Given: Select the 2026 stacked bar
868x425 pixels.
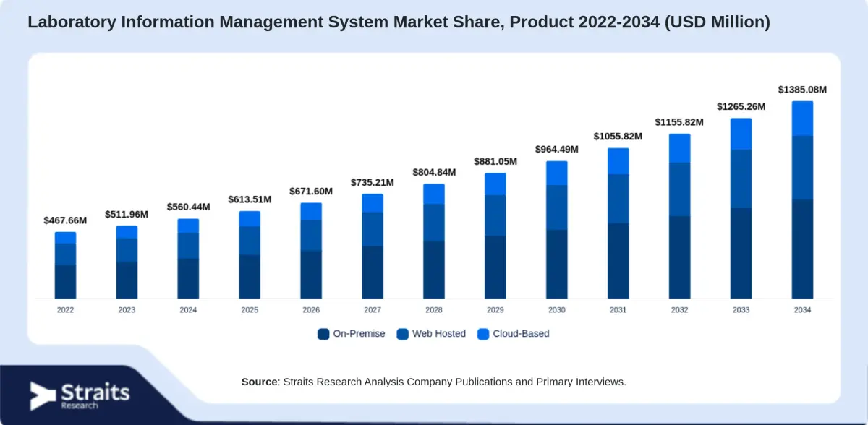Looking at the screenshot, I should (311, 251).
